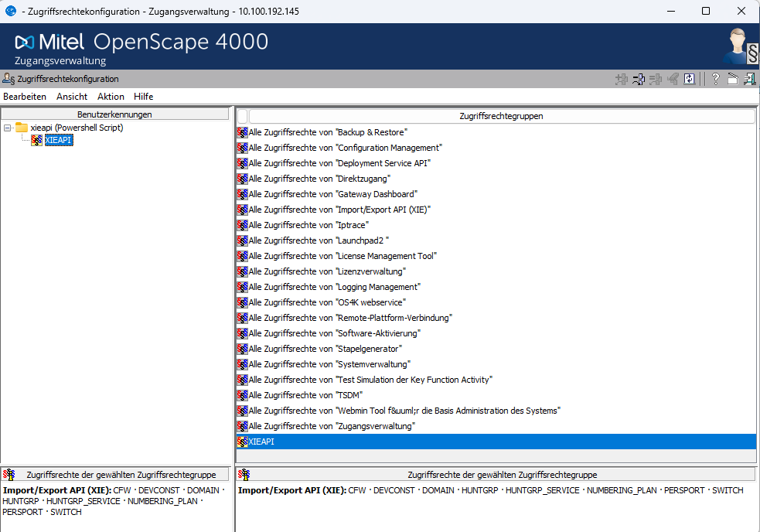Viewport: 760px width, 532px height.
Task: Click the blank header cell left of Zugriffsrechtegruppen
Action: point(243,116)
